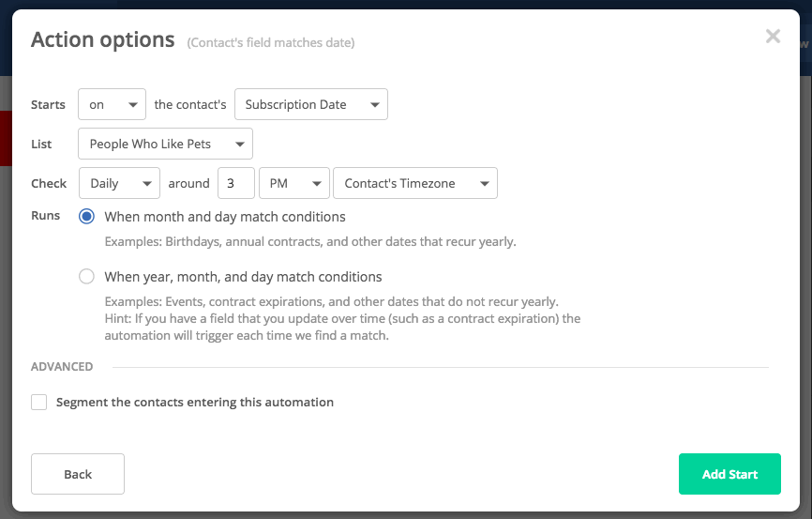Click the "Starts" field label
The width and height of the screenshot is (812, 519).
click(x=48, y=104)
